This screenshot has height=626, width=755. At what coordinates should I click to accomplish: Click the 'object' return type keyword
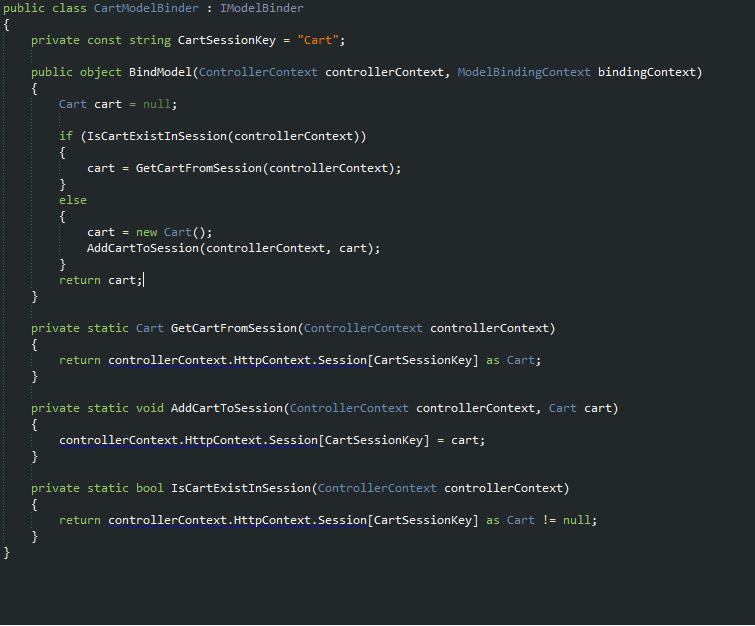click(x=101, y=72)
